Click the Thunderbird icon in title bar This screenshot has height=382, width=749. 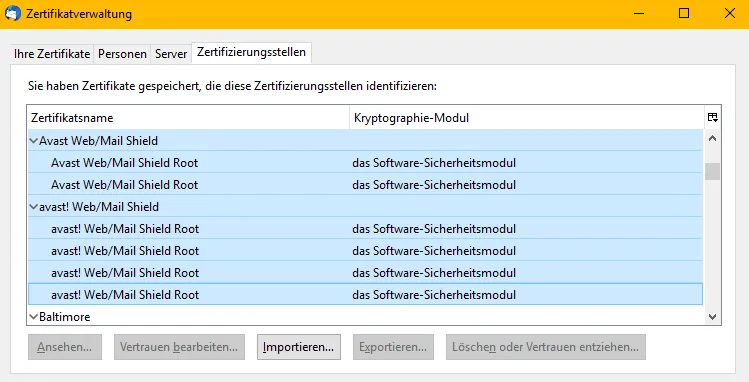(x=13, y=13)
